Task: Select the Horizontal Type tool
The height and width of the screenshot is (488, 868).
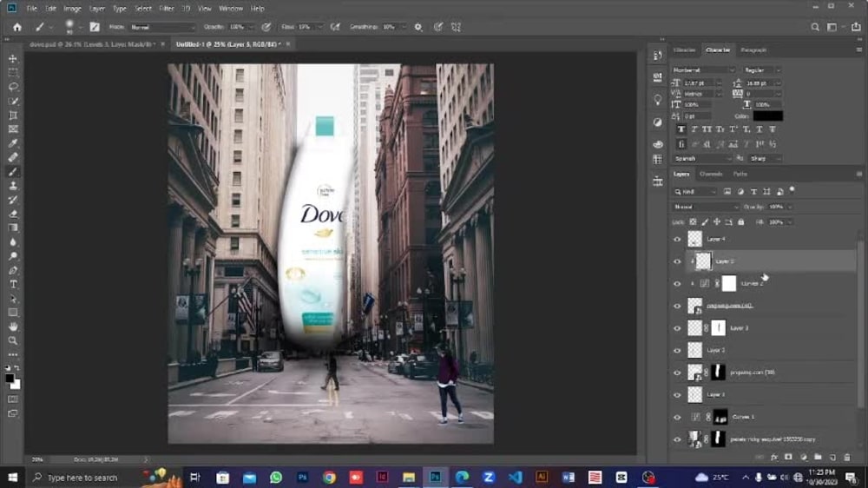Action: coord(13,284)
